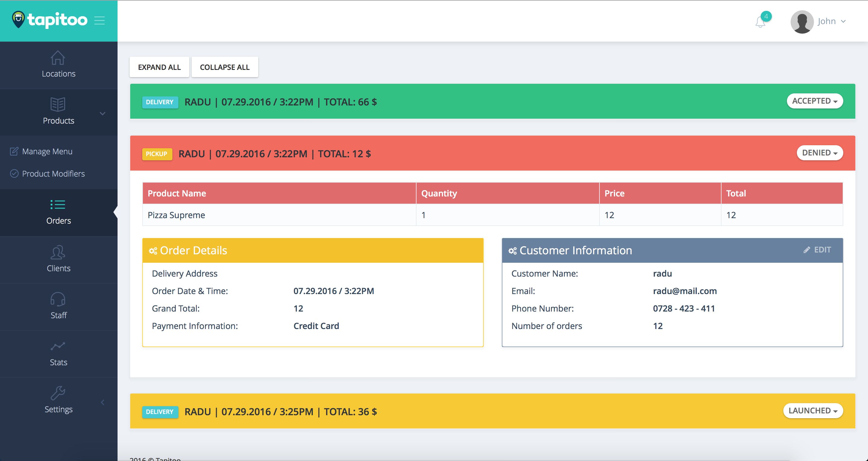Open Settings via the wrench icon
Screen dimensions: 868x461
(58, 393)
